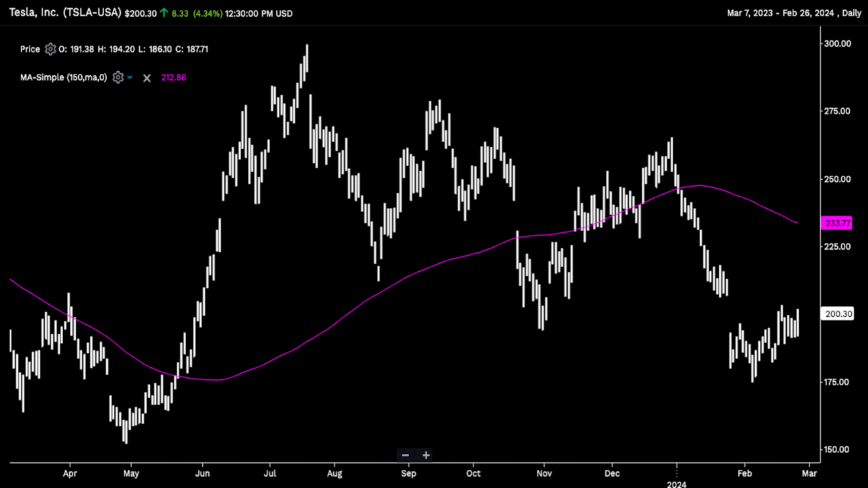Screen dimensions: 868x488
Task: Click the Feb label on time axis
Action: tap(744, 473)
